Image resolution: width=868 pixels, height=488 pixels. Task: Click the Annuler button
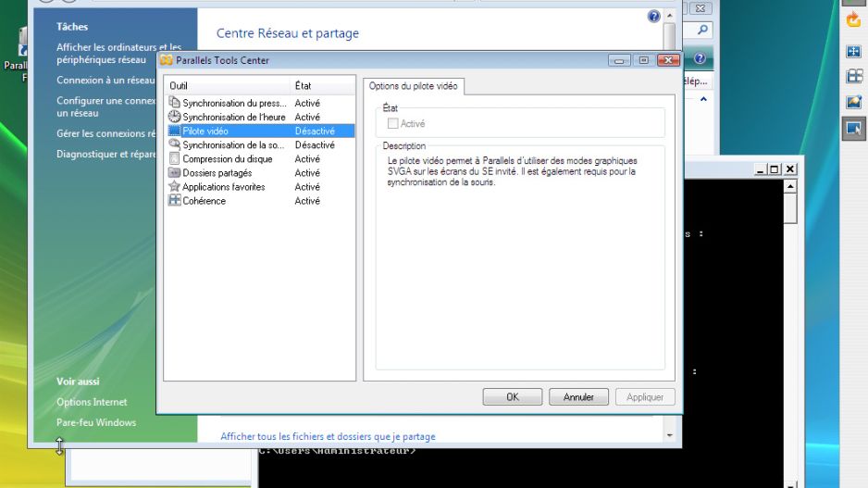tap(578, 396)
